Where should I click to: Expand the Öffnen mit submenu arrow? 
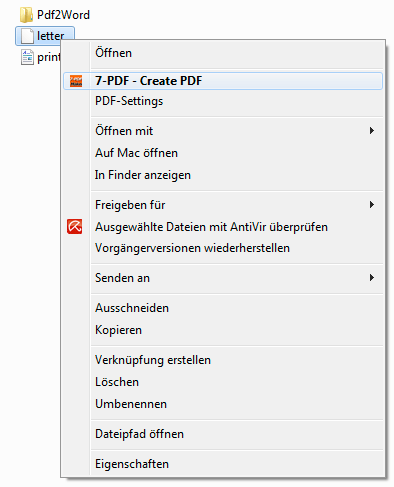[372, 131]
